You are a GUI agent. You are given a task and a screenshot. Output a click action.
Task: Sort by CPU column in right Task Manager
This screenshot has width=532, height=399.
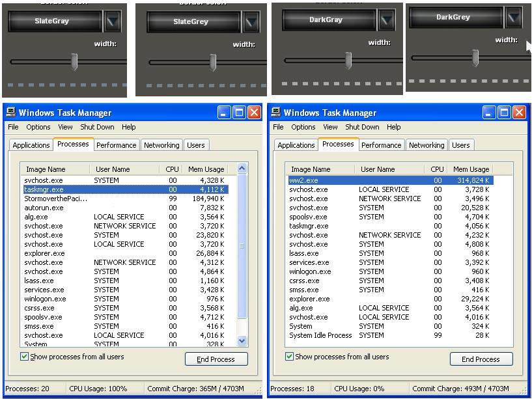[x=436, y=169]
